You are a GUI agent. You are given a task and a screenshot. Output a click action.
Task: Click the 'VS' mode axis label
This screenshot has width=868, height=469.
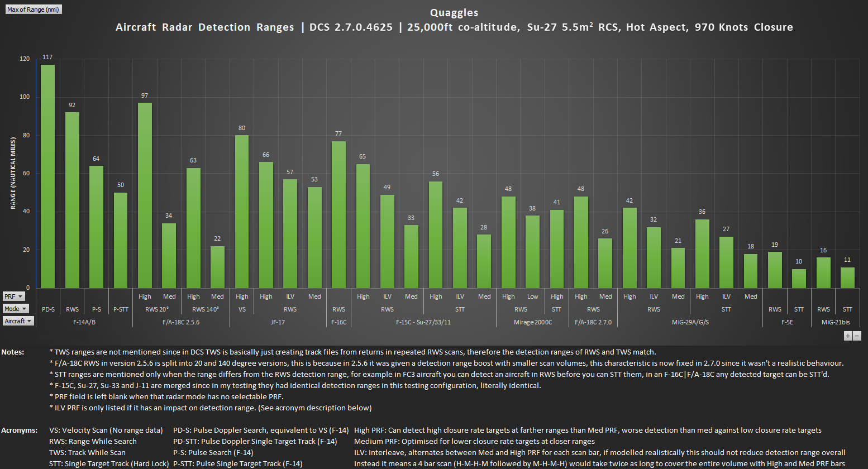[242, 309]
